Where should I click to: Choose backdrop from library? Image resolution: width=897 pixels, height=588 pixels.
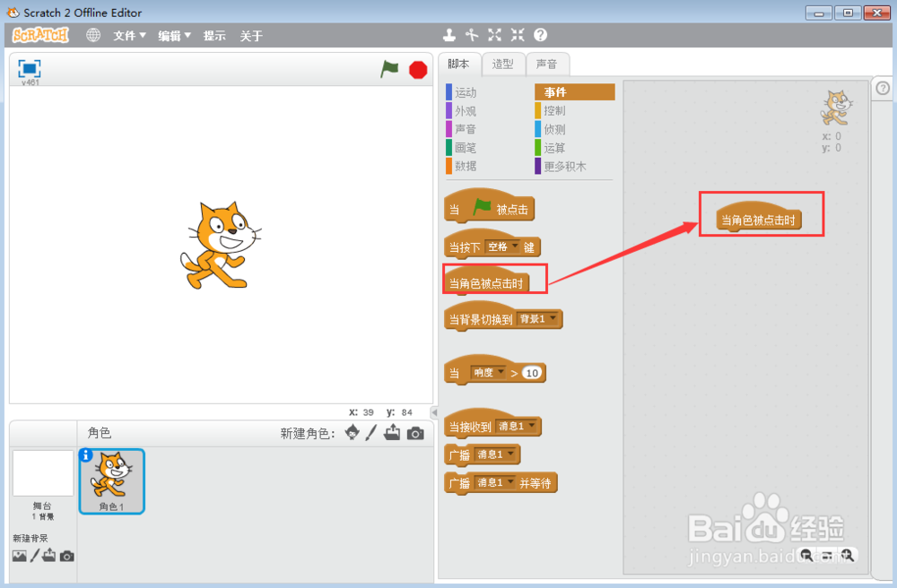click(x=20, y=556)
